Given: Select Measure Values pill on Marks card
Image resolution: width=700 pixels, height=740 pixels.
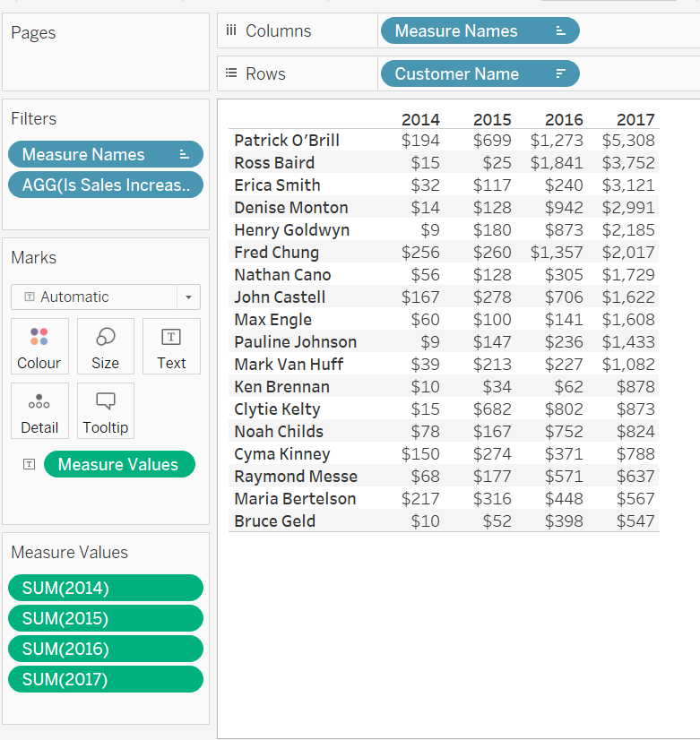Looking at the screenshot, I should coord(119,464).
